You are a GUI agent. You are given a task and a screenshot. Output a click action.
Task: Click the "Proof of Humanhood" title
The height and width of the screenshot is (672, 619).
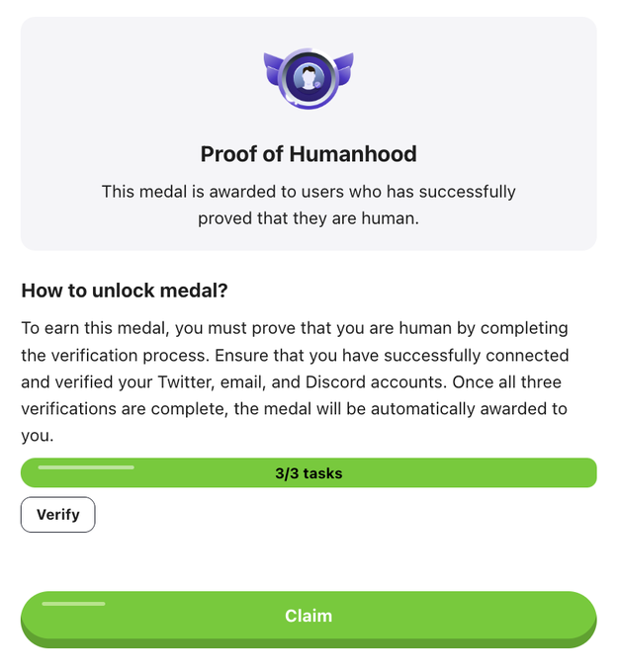[309, 154]
